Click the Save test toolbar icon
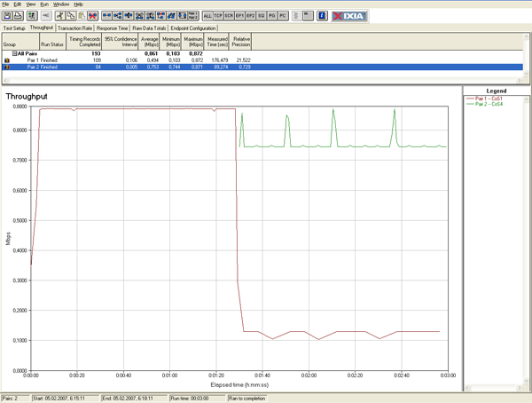This screenshot has height=403, width=532. tap(7, 16)
